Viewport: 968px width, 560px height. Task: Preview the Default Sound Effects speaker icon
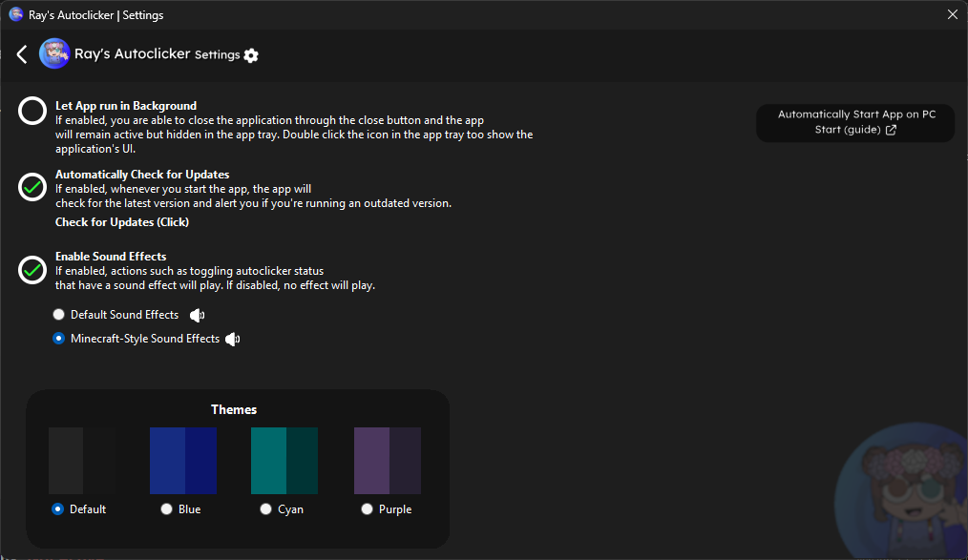tap(197, 315)
